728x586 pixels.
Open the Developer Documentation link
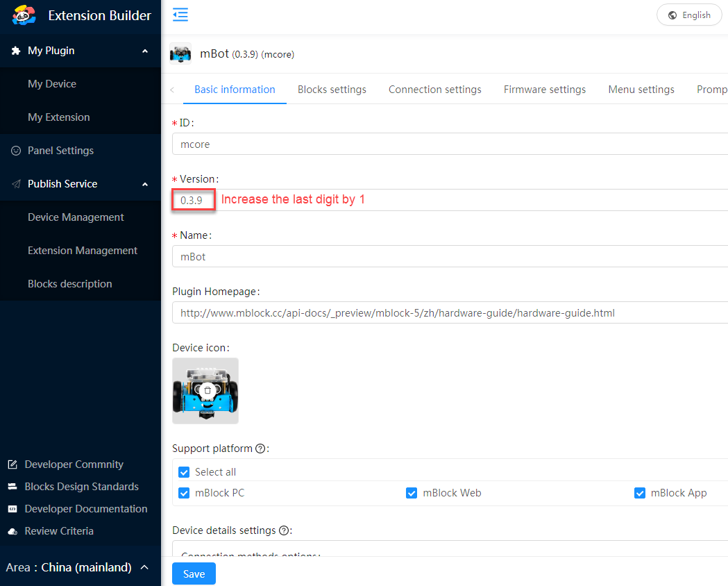86,509
